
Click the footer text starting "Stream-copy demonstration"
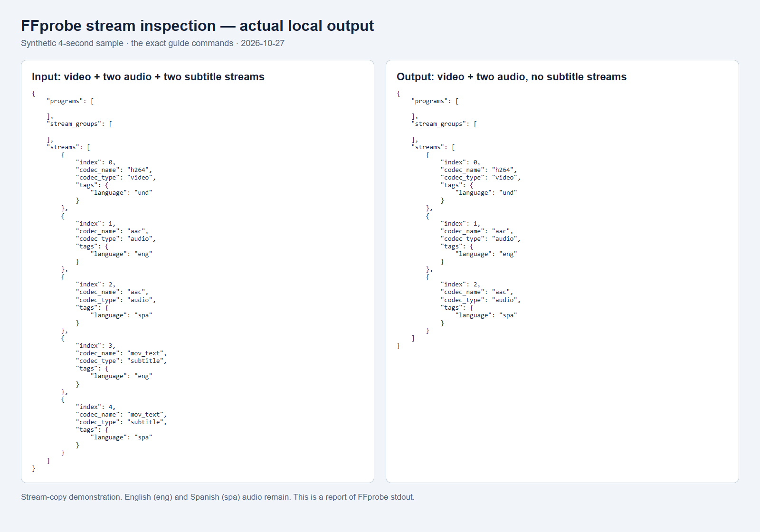[218, 497]
